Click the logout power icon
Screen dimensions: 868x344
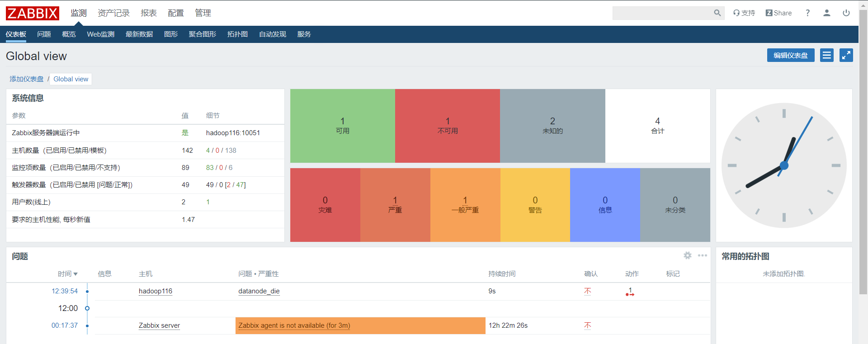(846, 13)
